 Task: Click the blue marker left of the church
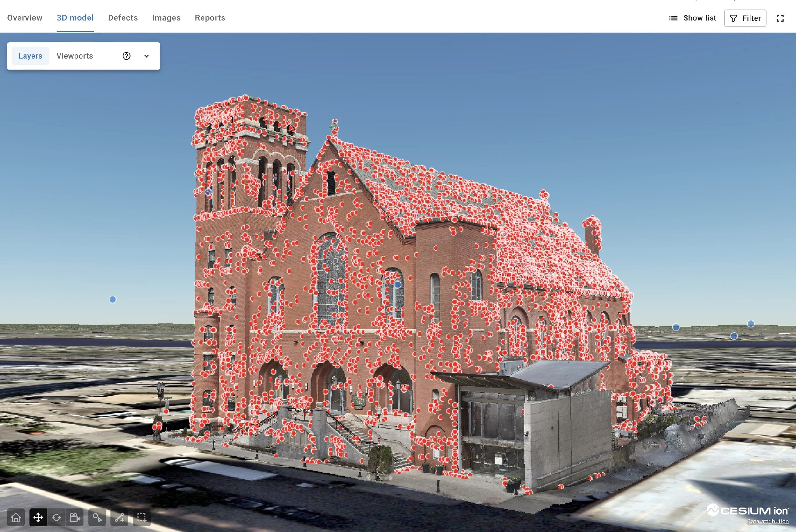pos(113,299)
